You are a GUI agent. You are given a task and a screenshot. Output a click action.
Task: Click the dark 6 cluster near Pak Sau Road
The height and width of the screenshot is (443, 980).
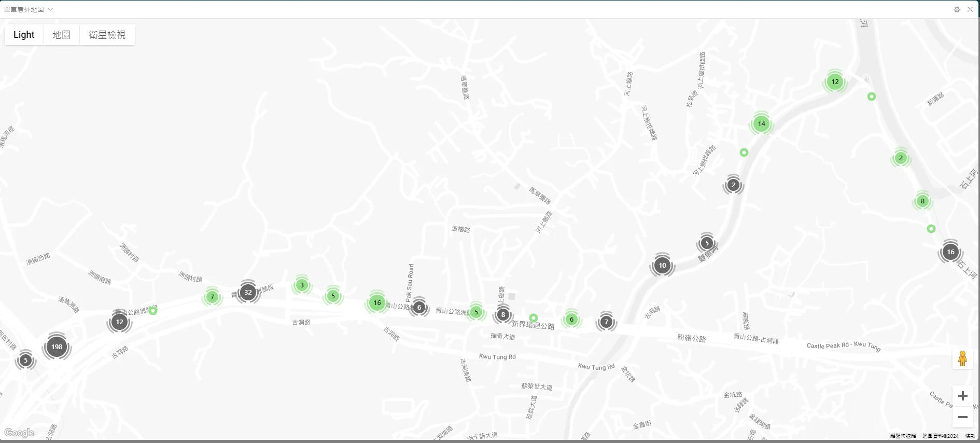(419, 308)
